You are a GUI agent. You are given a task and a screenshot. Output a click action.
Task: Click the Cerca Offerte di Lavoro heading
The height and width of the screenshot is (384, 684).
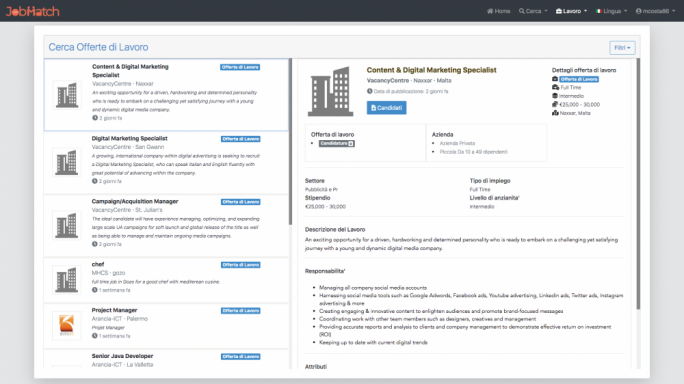[98, 47]
